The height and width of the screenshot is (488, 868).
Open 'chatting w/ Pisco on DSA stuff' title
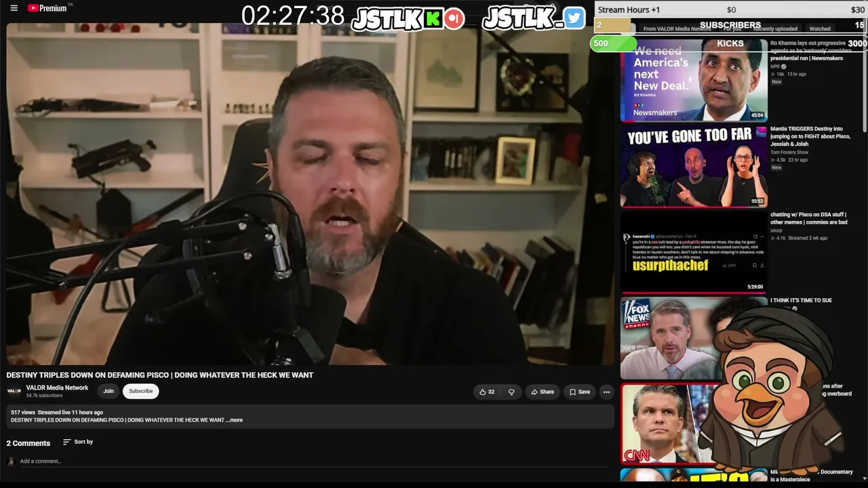(809, 218)
